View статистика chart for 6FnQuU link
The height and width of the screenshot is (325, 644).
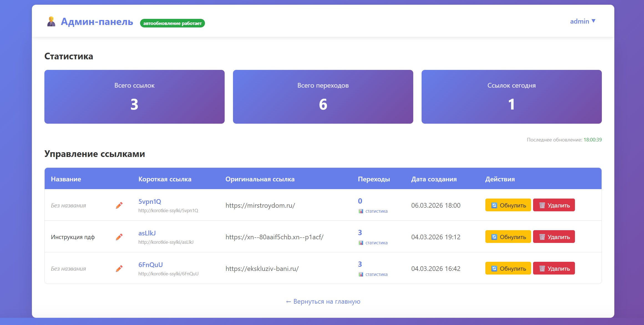373,275
